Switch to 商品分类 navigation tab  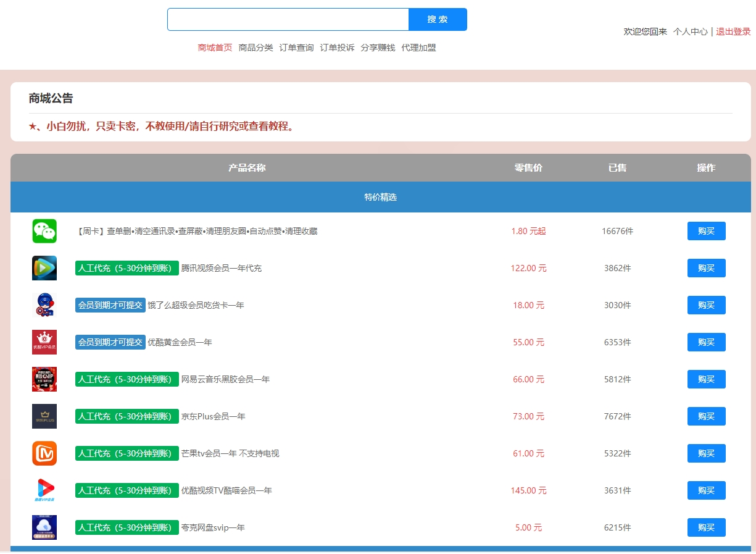(256, 47)
